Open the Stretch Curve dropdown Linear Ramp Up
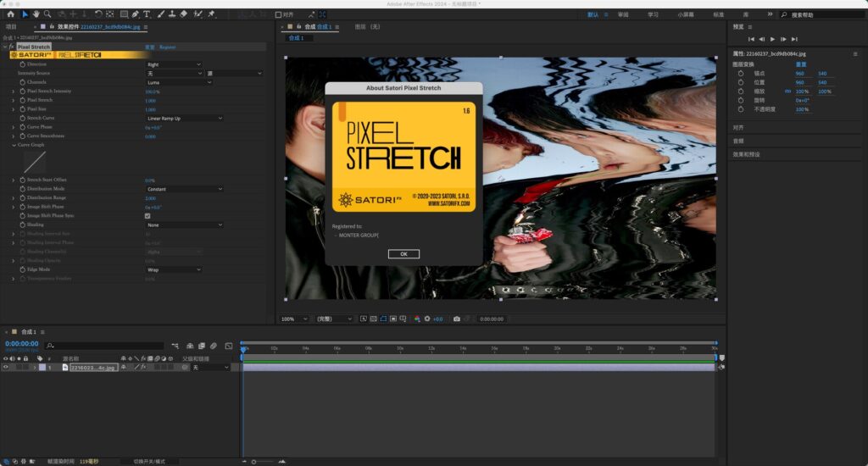Screen dimensions: 868x466 [x=184, y=119]
